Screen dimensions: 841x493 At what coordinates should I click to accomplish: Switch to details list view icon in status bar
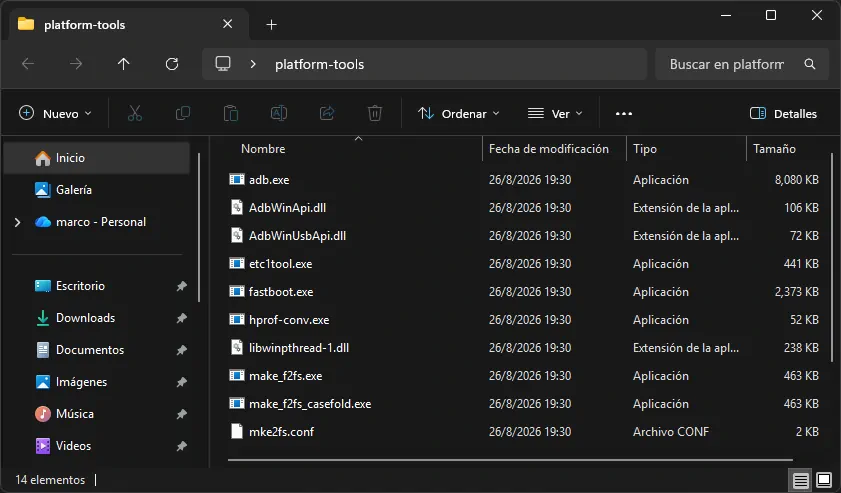coord(800,480)
